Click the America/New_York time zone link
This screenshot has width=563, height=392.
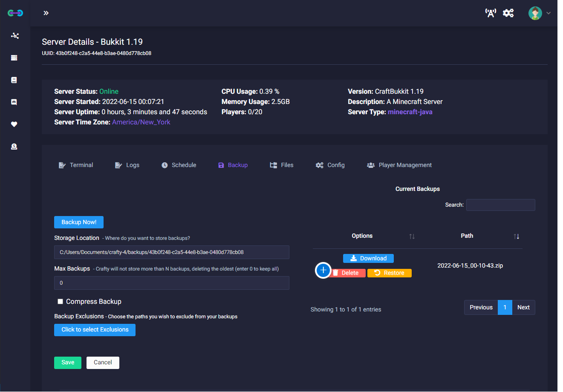pos(141,122)
